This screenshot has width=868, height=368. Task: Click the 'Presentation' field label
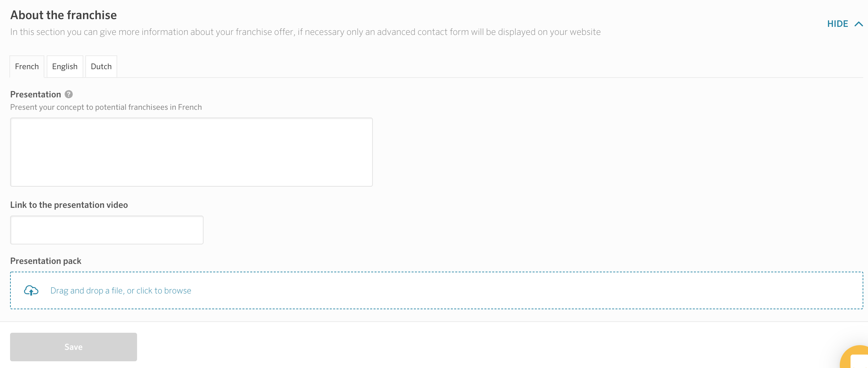pyautogui.click(x=36, y=95)
